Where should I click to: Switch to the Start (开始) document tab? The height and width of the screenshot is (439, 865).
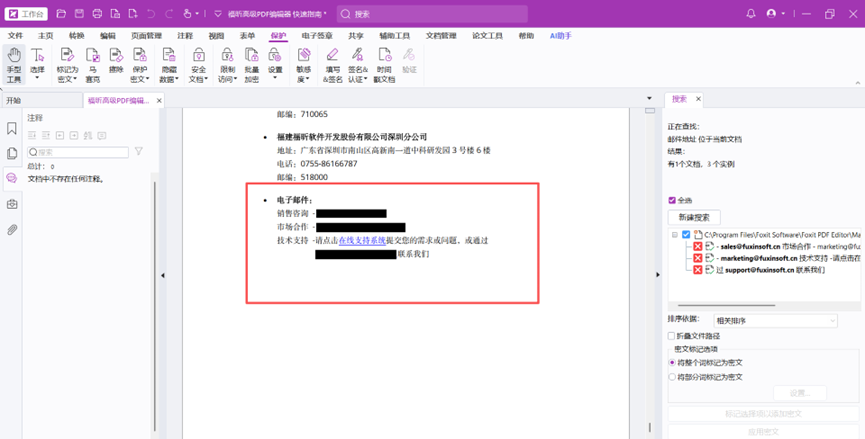14,101
